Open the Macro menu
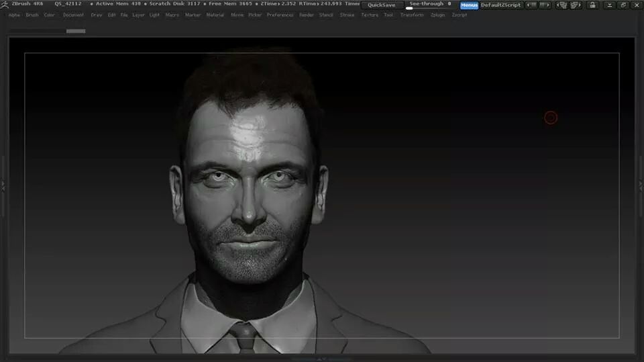Viewport: 644px width, 362px height. (172, 15)
